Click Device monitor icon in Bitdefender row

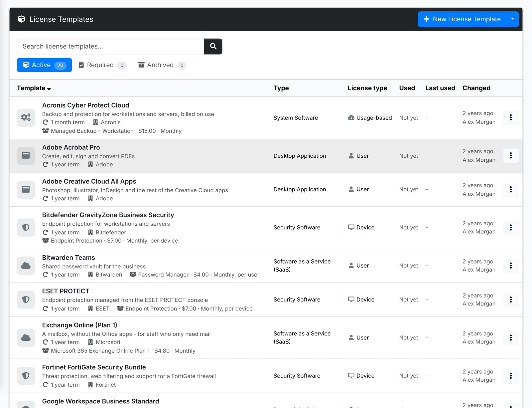351,227
